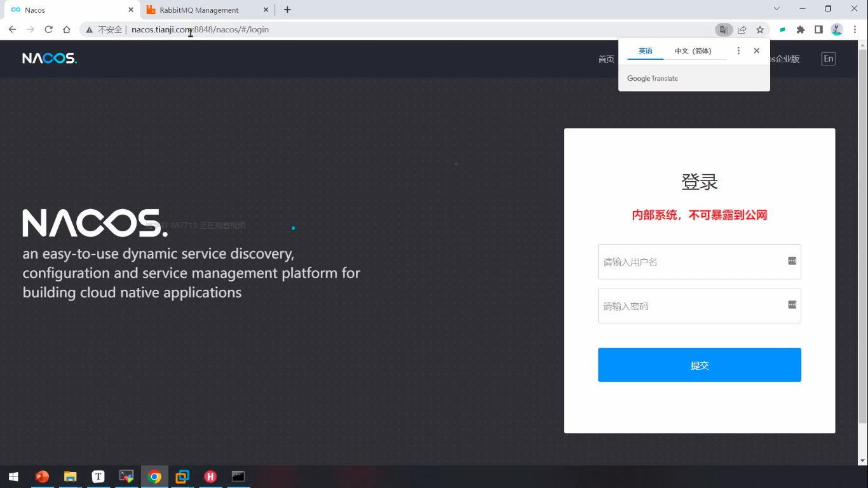Select the 中文（简体）translate tab
The image size is (868, 488).
pyautogui.click(x=693, y=51)
